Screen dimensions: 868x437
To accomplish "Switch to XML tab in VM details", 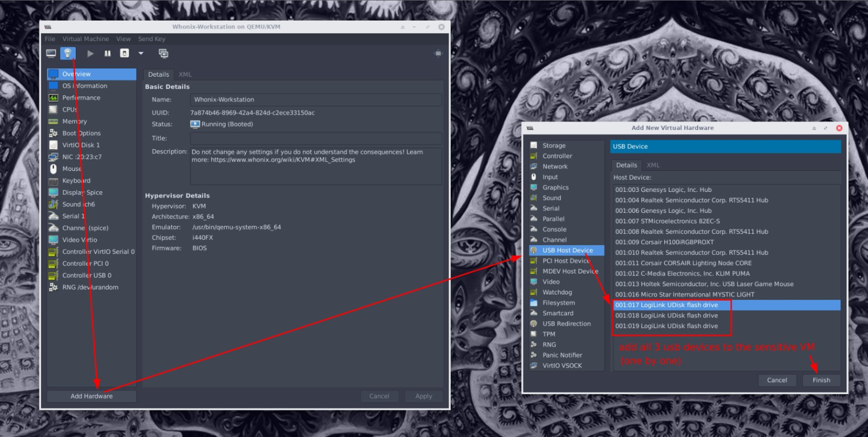I will pos(185,74).
